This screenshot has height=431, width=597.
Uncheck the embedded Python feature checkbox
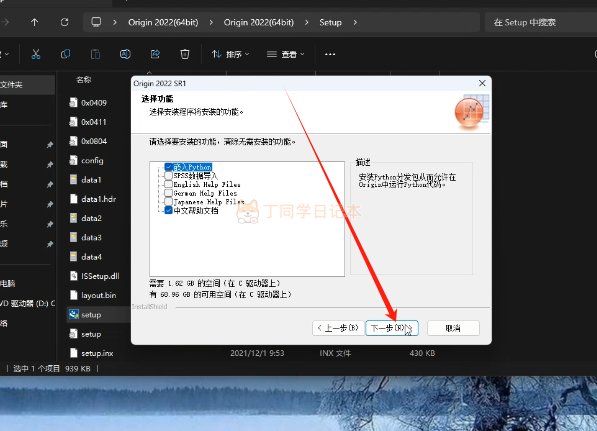click(169, 167)
